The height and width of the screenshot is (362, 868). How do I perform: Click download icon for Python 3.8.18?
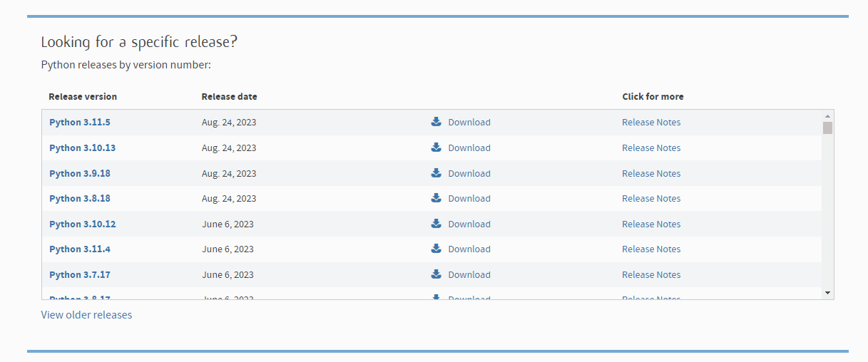[x=436, y=198]
